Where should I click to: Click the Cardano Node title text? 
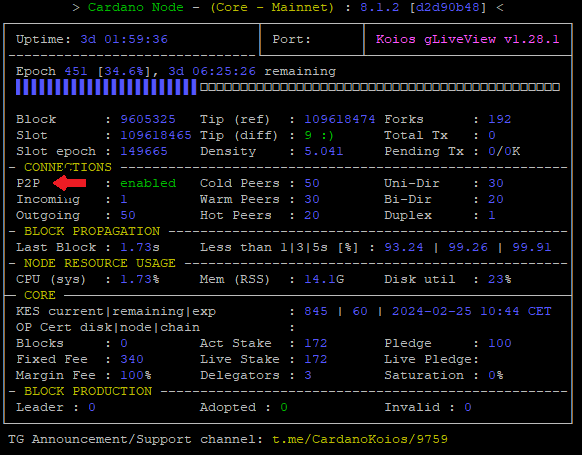tap(135, 7)
